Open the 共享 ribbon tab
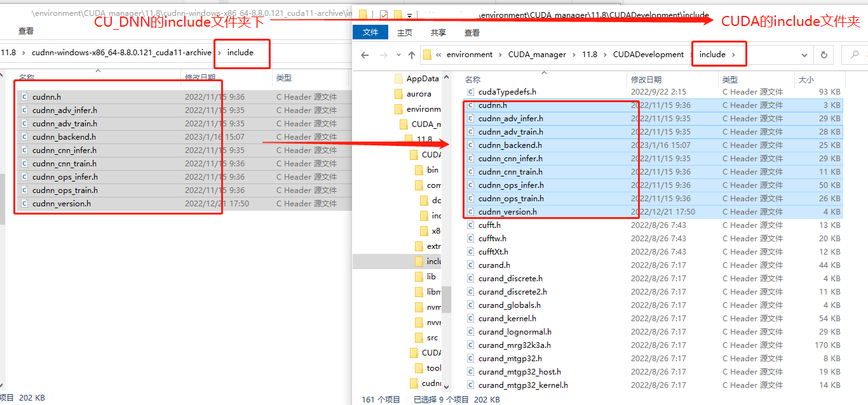Viewport: 868px width, 405px height. coord(438,32)
